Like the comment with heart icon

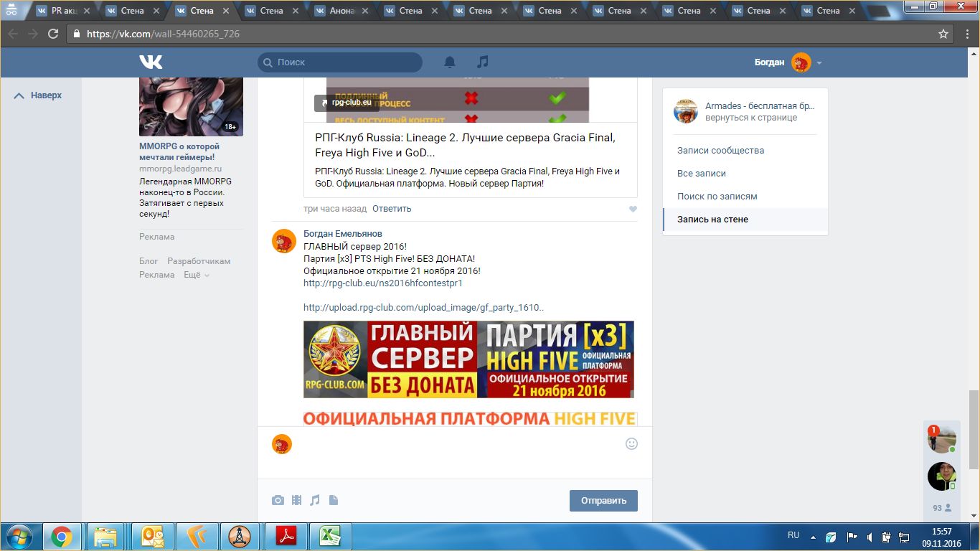coord(633,209)
